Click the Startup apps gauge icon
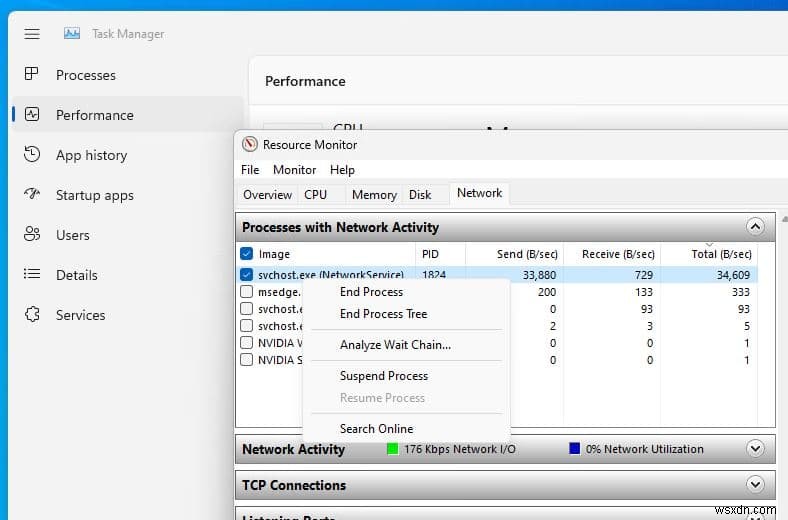This screenshot has width=788, height=520. [x=32, y=194]
